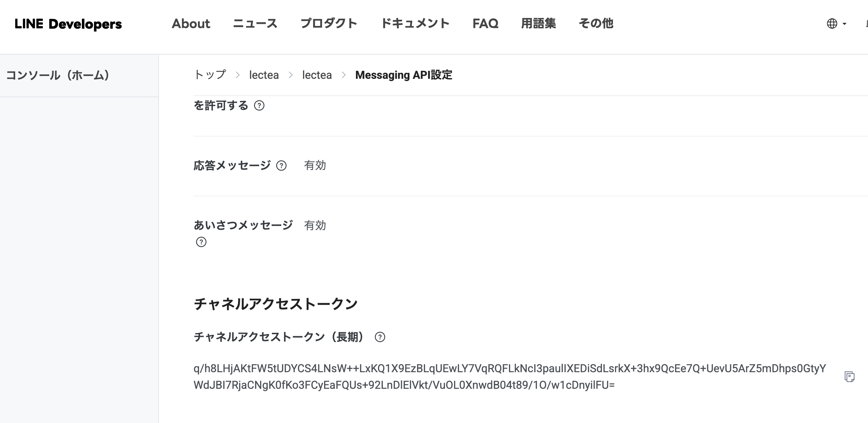Open the その他 menu

[596, 23]
